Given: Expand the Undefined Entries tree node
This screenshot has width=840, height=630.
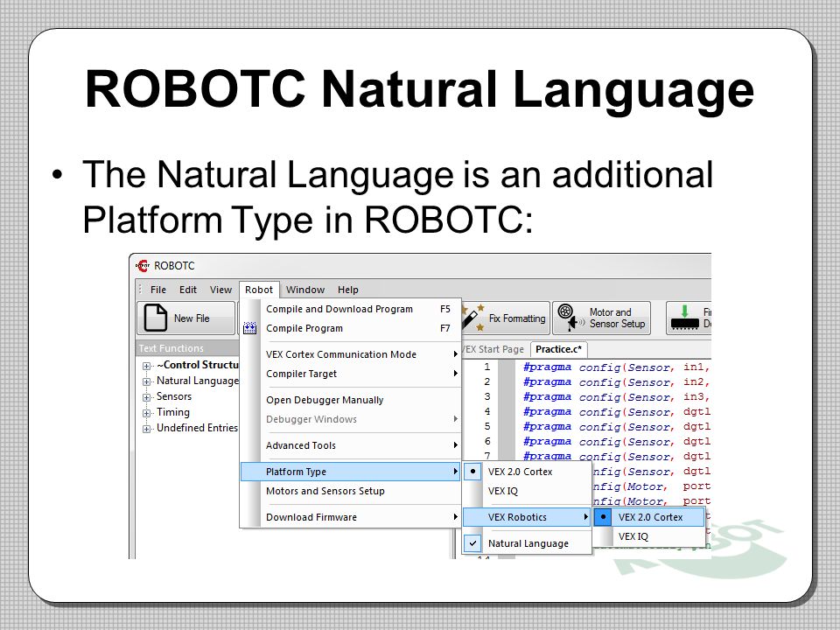Looking at the screenshot, I should (x=146, y=429).
